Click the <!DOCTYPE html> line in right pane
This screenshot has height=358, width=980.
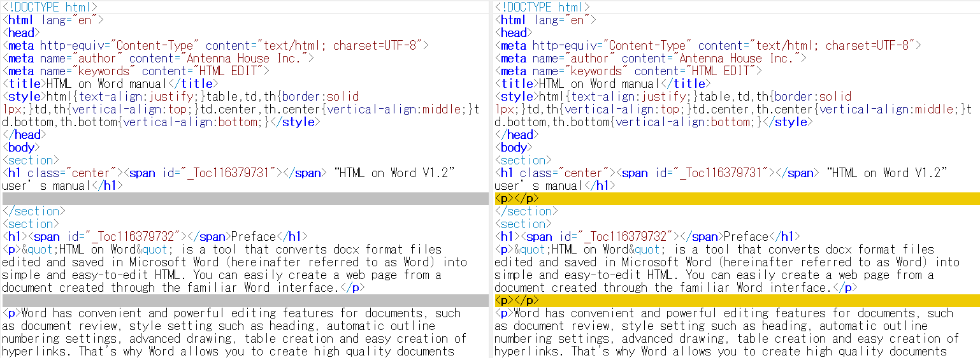[x=542, y=7]
